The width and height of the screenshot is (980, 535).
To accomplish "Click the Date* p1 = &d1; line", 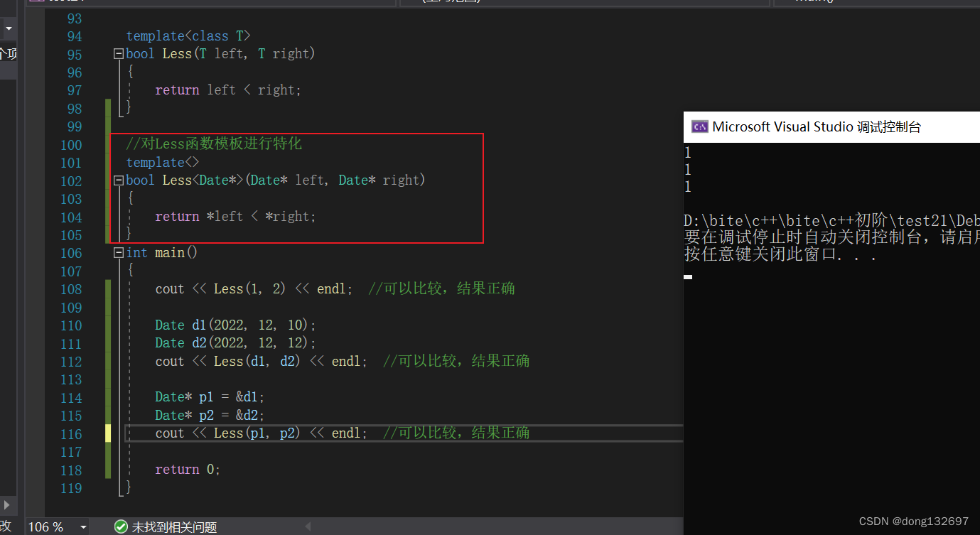I will click(210, 398).
